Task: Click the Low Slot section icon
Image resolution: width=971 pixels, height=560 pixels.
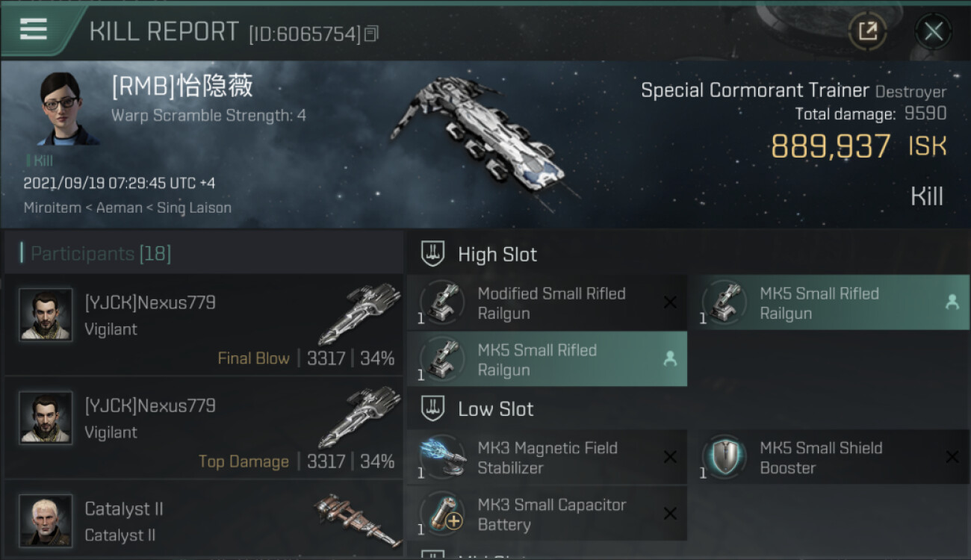Action: point(433,408)
